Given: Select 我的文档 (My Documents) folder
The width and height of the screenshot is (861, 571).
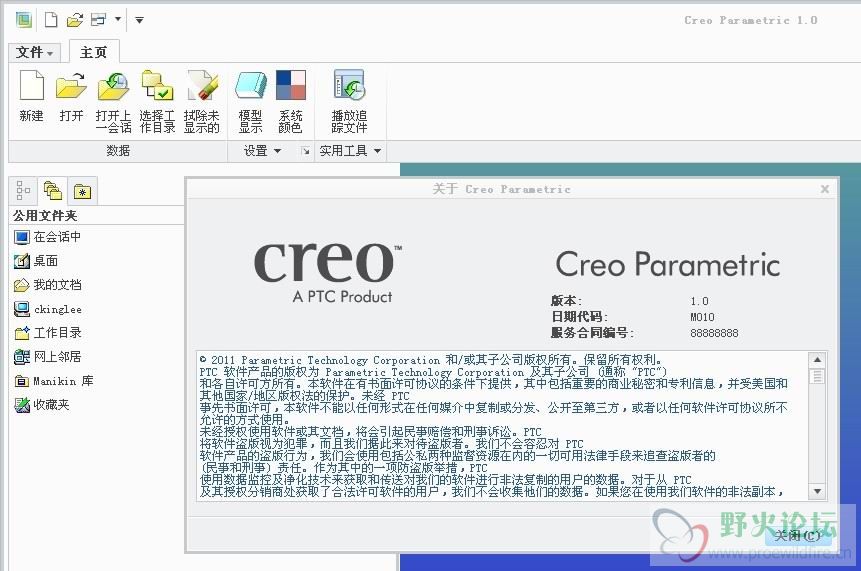Looking at the screenshot, I should (x=48, y=285).
